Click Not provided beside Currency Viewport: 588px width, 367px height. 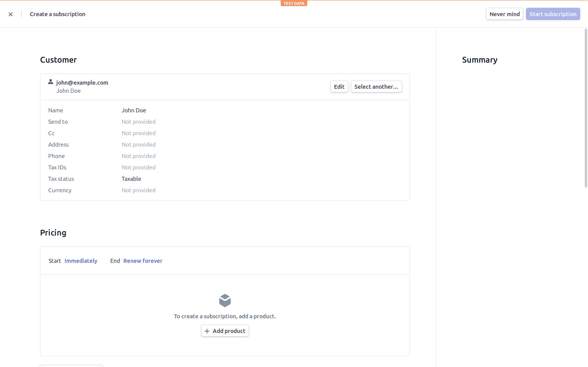138,190
